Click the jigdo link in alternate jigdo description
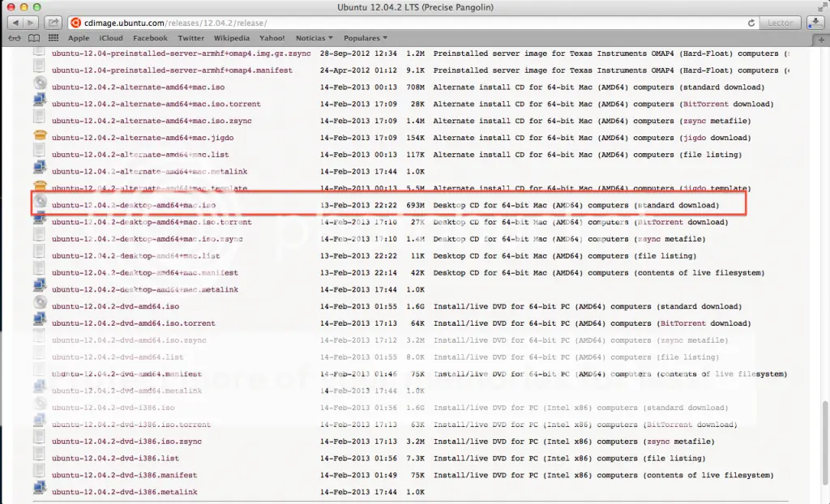This screenshot has width=830, height=504. [695, 138]
